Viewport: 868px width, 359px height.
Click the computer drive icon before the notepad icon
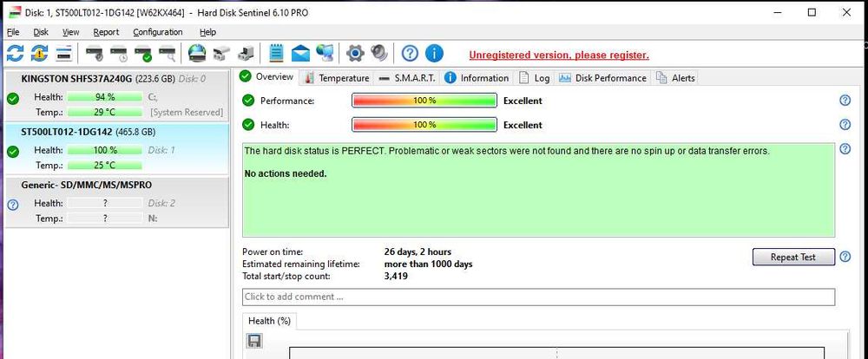click(x=246, y=54)
